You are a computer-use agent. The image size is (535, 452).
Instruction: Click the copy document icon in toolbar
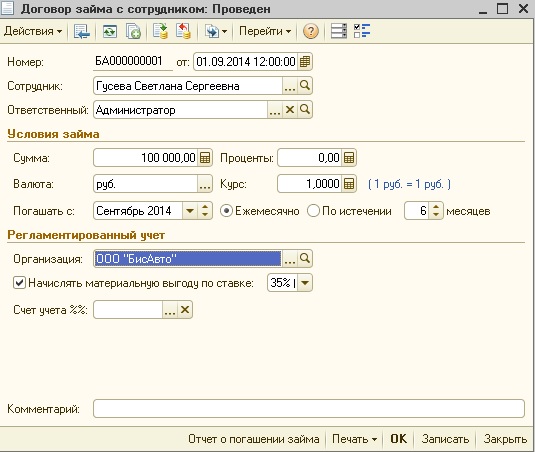click(x=133, y=32)
